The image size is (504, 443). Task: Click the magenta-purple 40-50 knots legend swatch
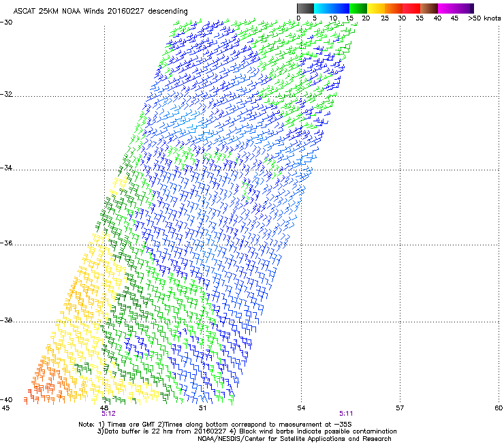coord(456,8)
